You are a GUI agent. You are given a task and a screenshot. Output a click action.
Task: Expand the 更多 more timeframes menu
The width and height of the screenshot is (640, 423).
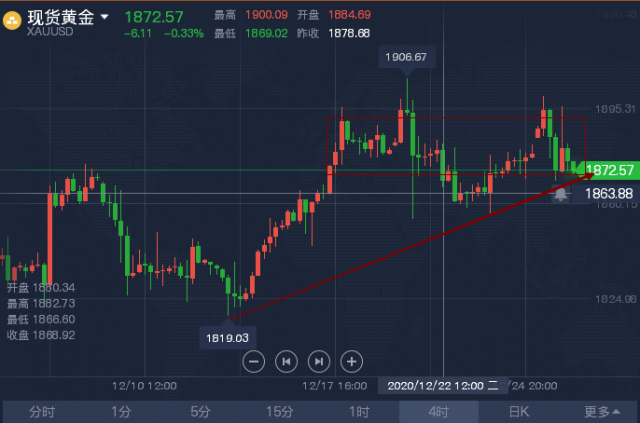click(602, 412)
